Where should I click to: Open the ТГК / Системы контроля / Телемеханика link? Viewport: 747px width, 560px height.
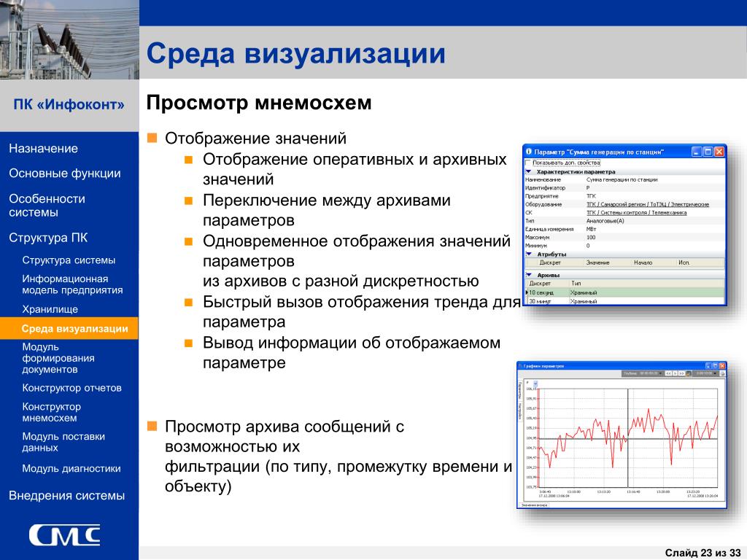(x=636, y=212)
